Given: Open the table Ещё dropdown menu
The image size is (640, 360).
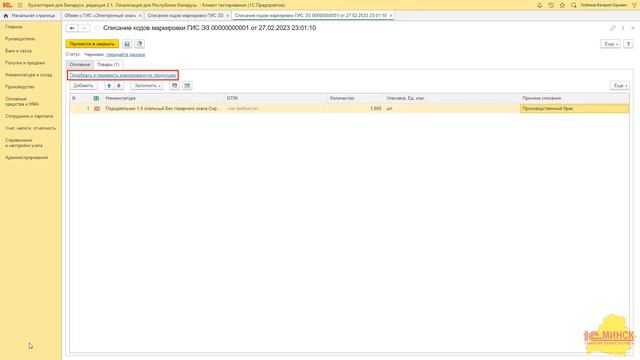Looking at the screenshot, I should (620, 86).
